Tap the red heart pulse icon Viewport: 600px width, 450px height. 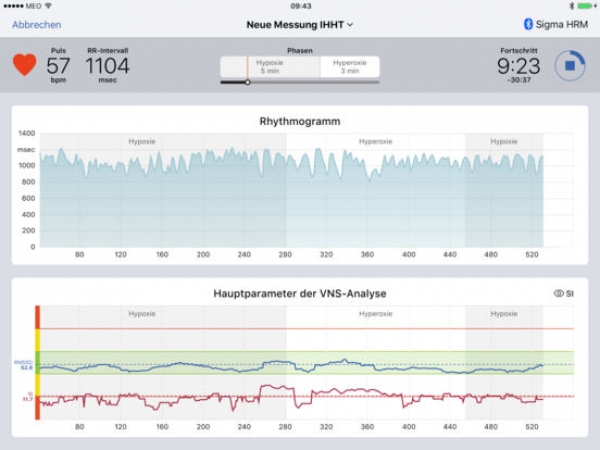click(24, 65)
